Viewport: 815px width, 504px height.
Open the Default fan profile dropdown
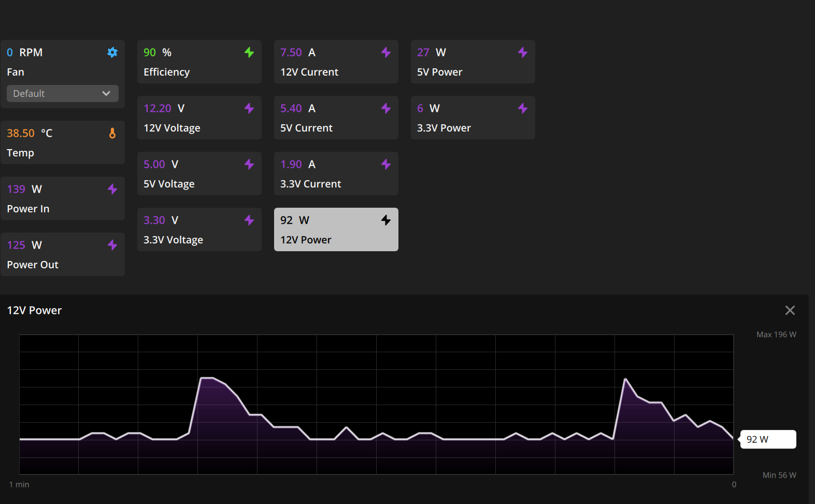[63, 94]
